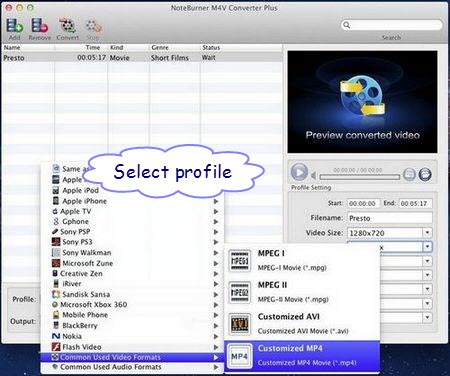Click the Flash Video icon in menu

(56, 347)
